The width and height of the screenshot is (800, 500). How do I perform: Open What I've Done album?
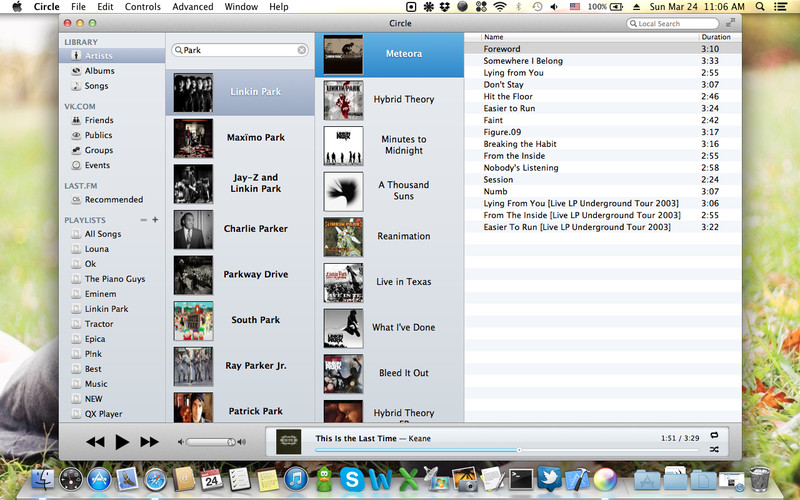(389, 328)
